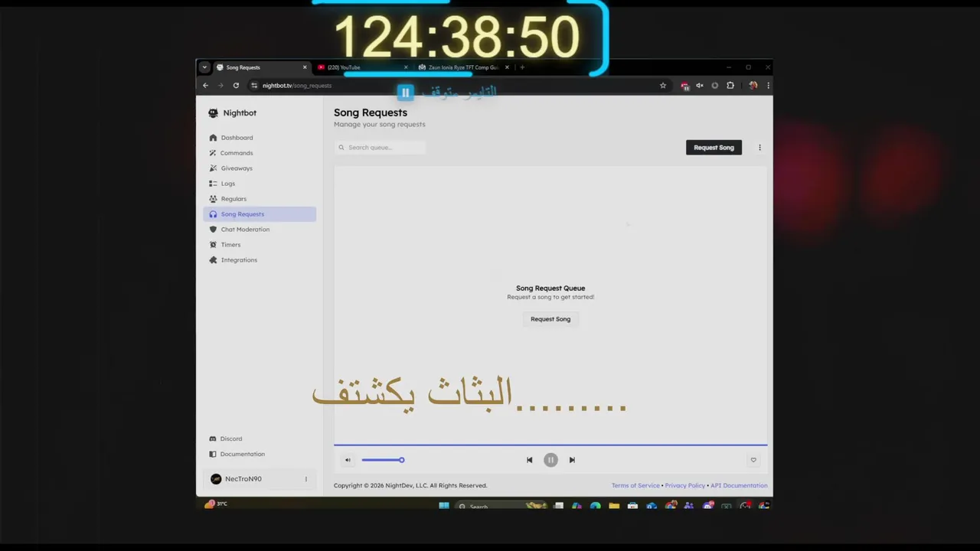Image resolution: width=980 pixels, height=551 pixels.
Task: Mute the song player volume
Action: coord(348,460)
